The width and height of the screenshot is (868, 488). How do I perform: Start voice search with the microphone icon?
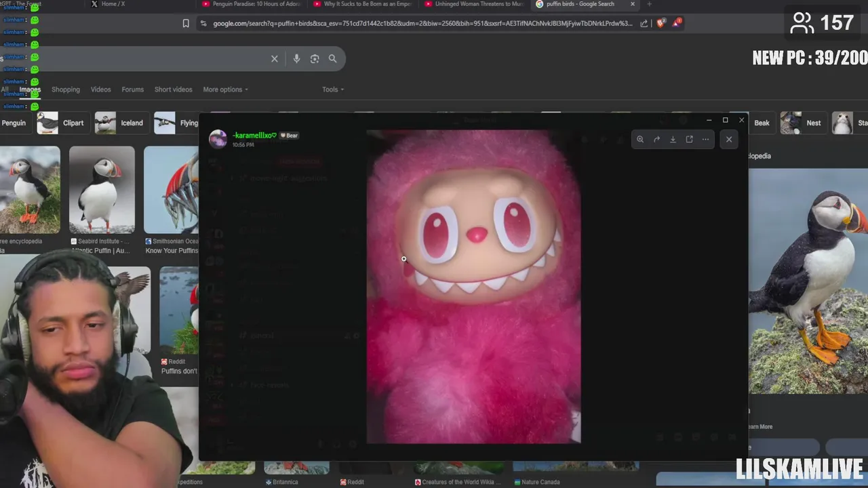click(x=296, y=59)
